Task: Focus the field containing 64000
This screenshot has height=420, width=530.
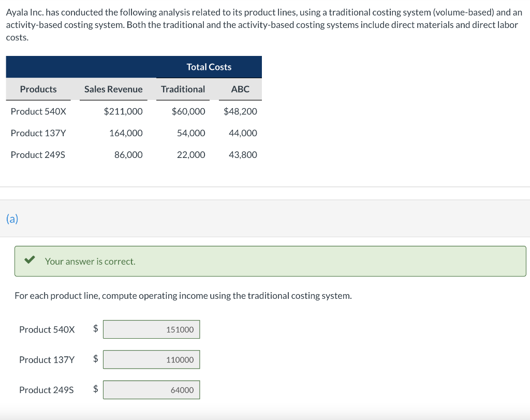Action: tap(151, 390)
